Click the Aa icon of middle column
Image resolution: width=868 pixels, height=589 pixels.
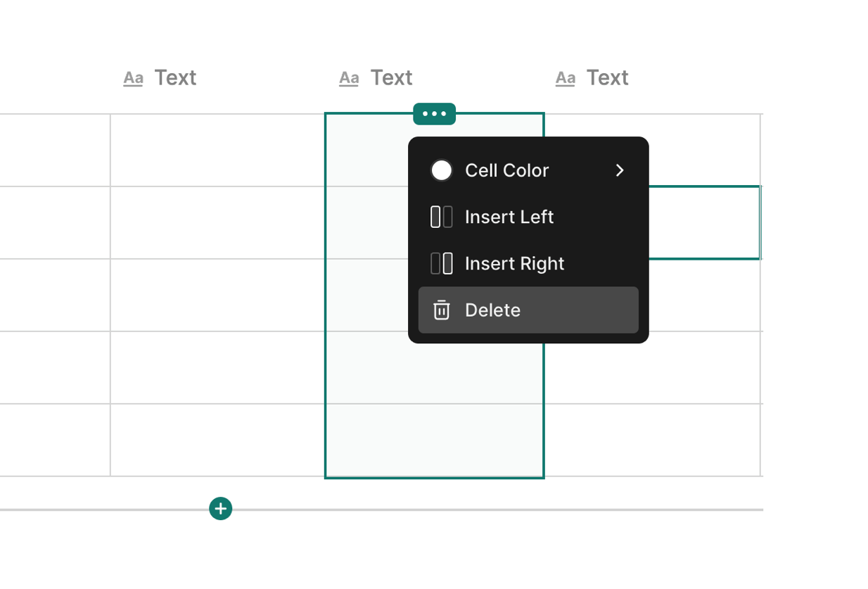[349, 78]
